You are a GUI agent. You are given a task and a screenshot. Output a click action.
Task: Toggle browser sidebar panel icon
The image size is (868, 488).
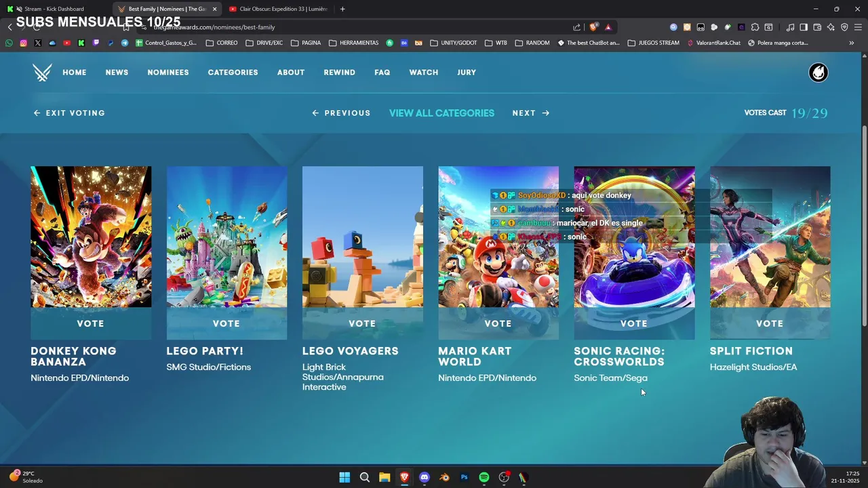pyautogui.click(x=804, y=27)
